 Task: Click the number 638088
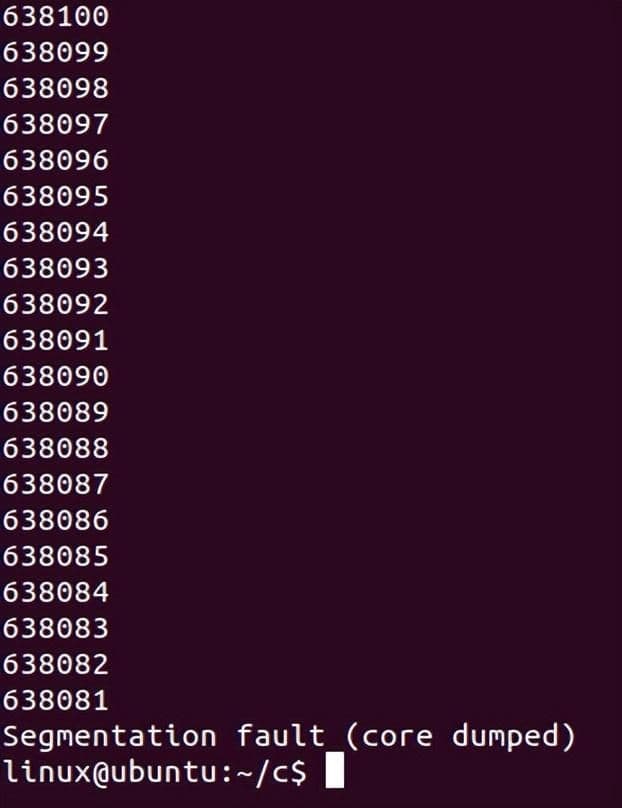tap(56, 448)
